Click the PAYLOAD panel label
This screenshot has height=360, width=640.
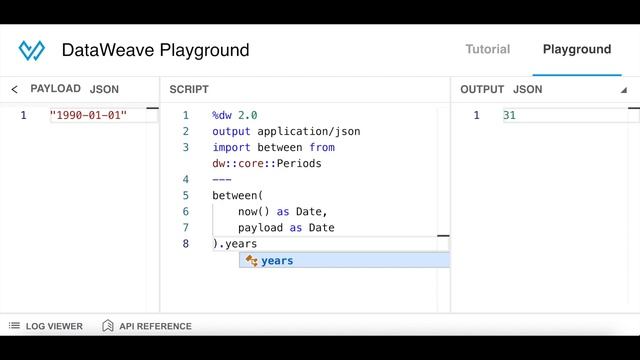tap(56, 89)
